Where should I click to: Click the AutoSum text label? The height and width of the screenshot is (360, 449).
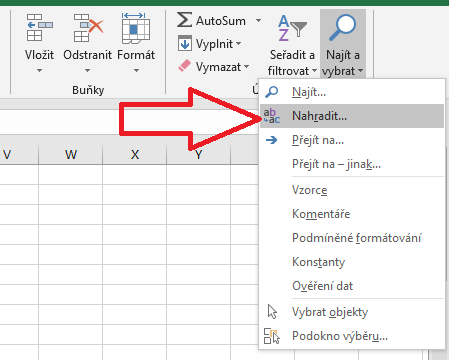(221, 21)
